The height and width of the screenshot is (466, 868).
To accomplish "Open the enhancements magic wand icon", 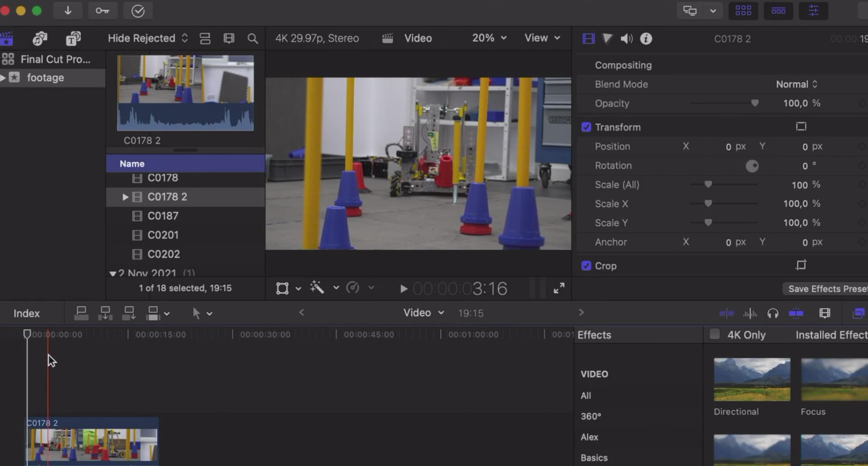I will tap(317, 287).
